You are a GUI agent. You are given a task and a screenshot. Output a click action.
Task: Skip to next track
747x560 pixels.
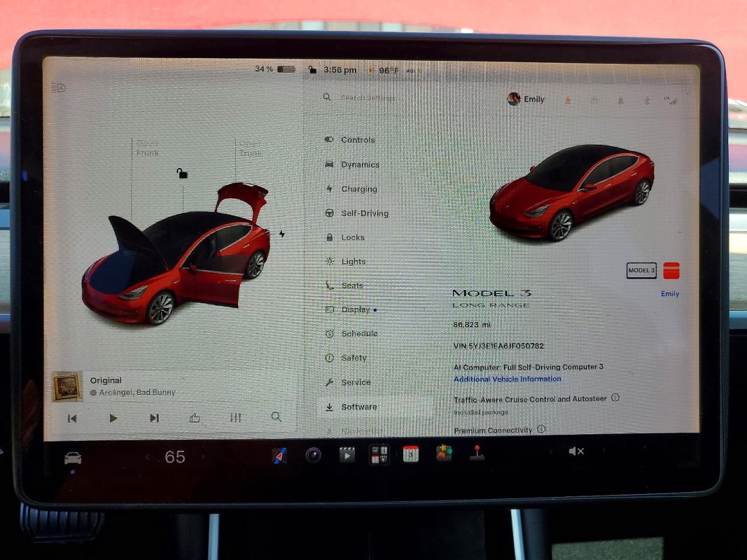(x=154, y=418)
